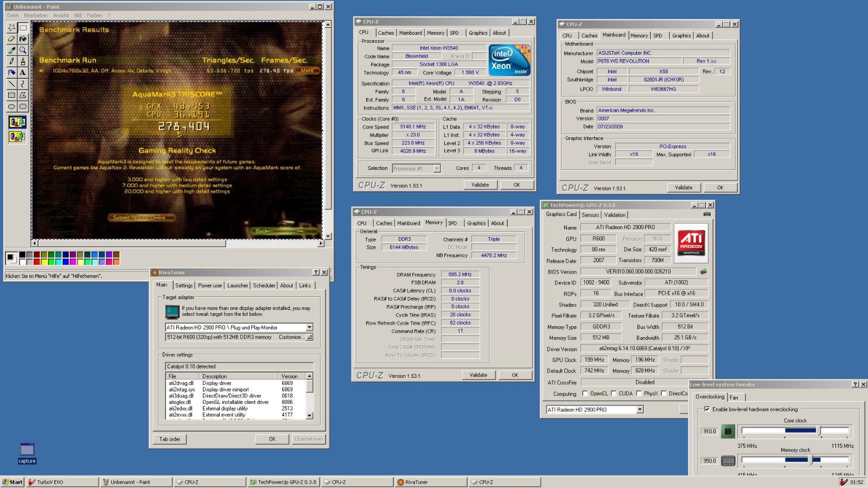Click the core clock chip icon
Image resolution: width=868 pixels, height=488 pixels.
pyautogui.click(x=728, y=432)
